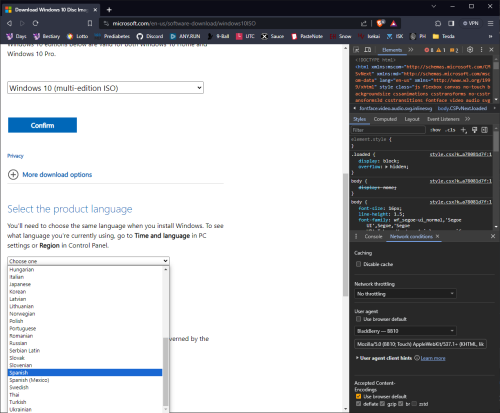The height and width of the screenshot is (413, 500).
Task: Toggle the br encoding checkbox
Action: tap(401, 404)
